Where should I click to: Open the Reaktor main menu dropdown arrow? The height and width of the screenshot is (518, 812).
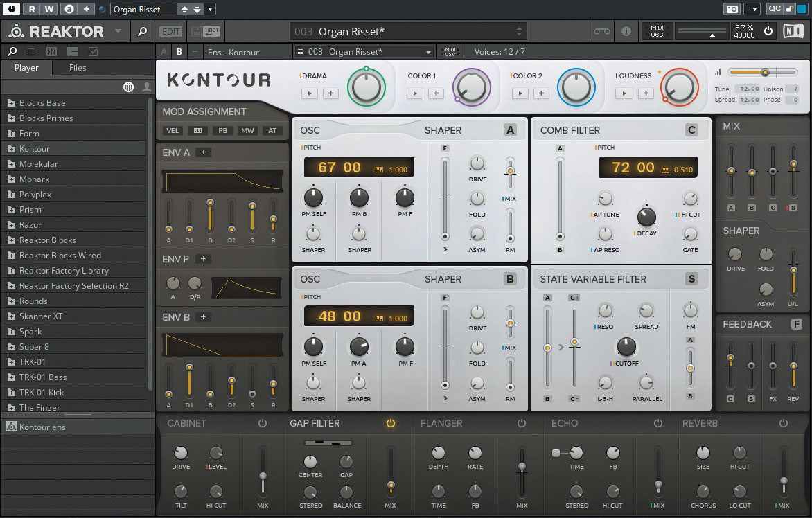[x=118, y=32]
